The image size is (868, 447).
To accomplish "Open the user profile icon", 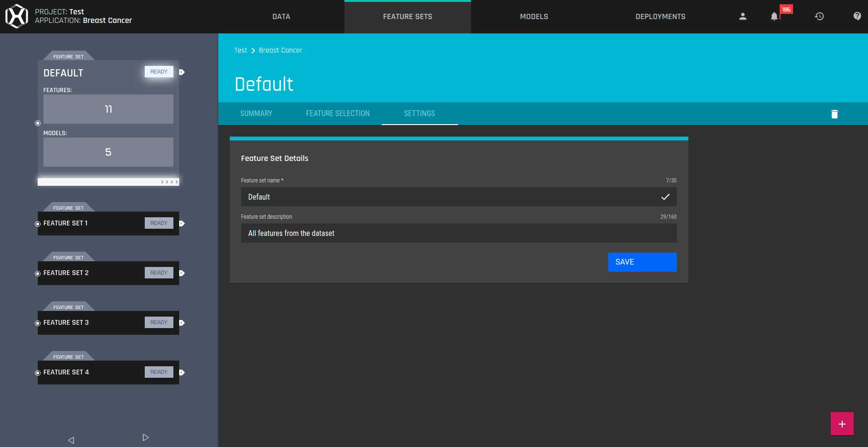I will tap(742, 16).
